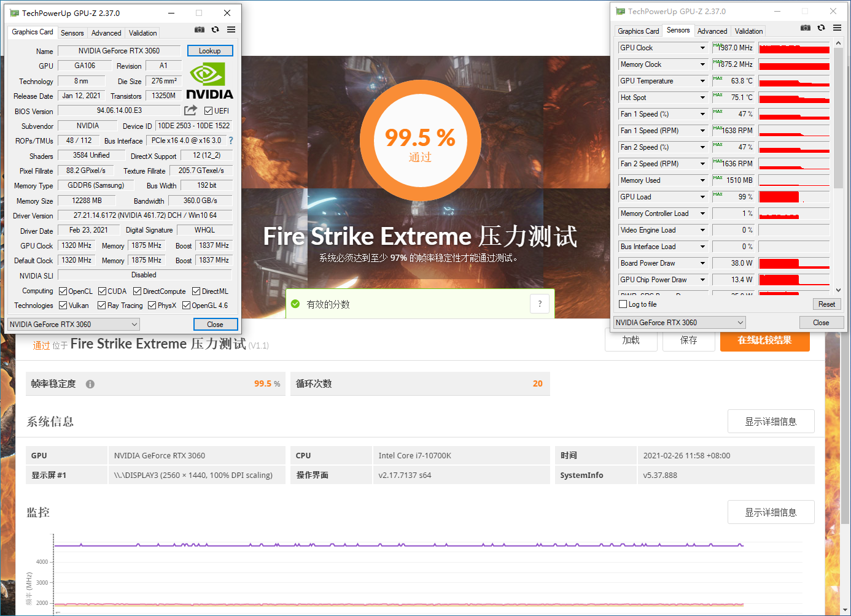
Task: Open the hamburger menu in the Graphics Card window
Action: coord(231,29)
